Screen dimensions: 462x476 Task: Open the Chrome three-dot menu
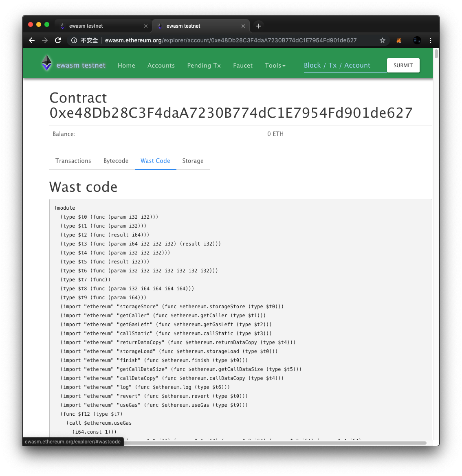(x=430, y=40)
